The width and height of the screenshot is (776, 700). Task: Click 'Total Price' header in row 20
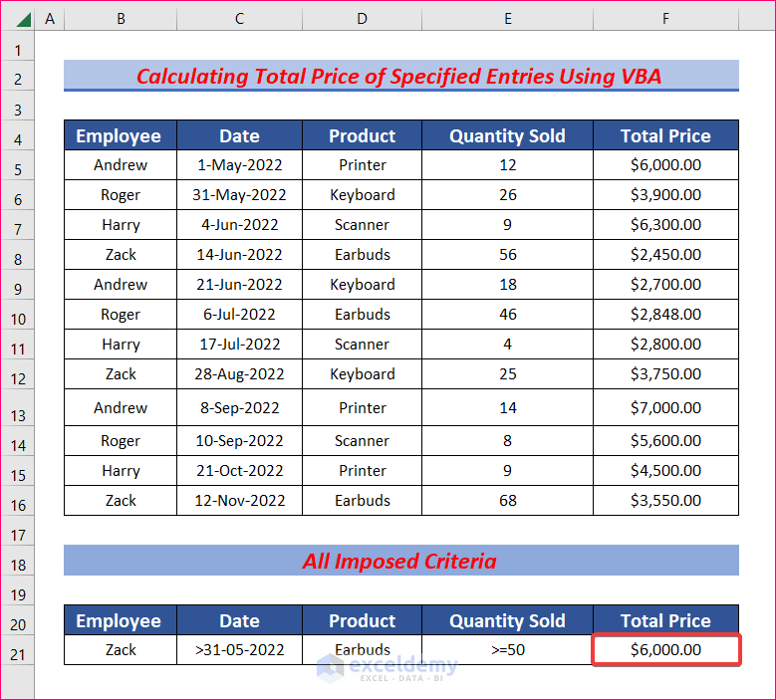[x=665, y=620]
